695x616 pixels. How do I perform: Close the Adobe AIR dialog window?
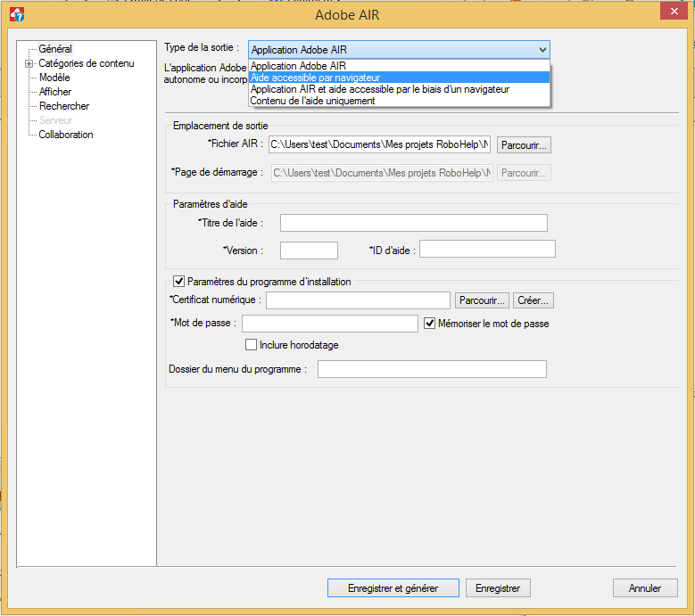click(x=672, y=12)
